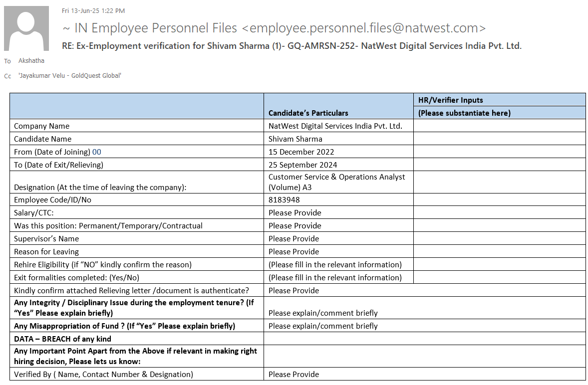Click the 'From (Date of Joining)' label

coord(52,152)
